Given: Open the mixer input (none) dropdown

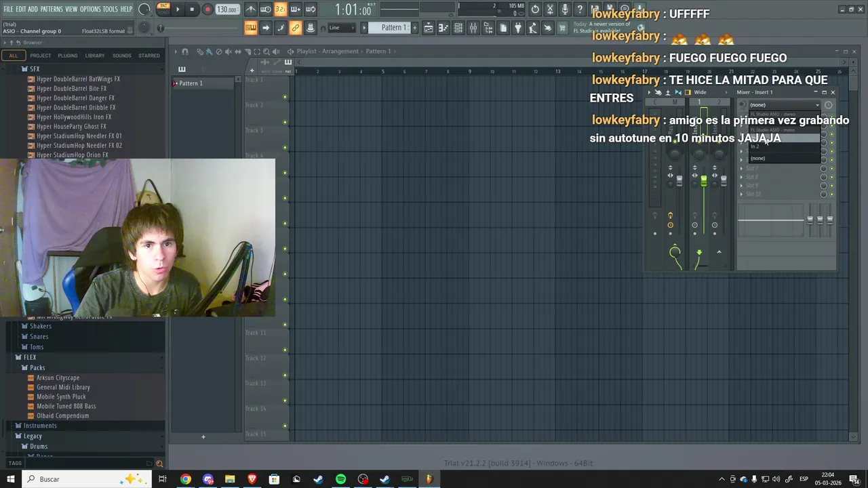Looking at the screenshot, I should click(784, 104).
